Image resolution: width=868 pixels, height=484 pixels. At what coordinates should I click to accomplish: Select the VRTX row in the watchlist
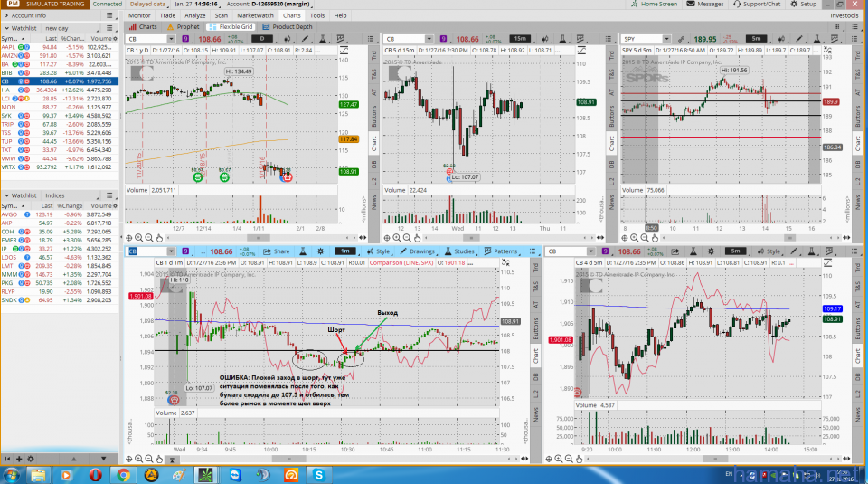click(x=60, y=166)
